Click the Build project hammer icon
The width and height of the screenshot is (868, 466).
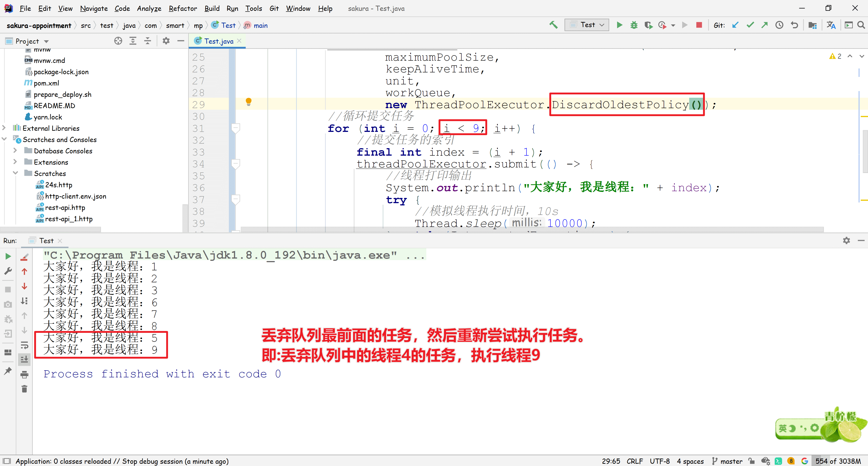[553, 25]
